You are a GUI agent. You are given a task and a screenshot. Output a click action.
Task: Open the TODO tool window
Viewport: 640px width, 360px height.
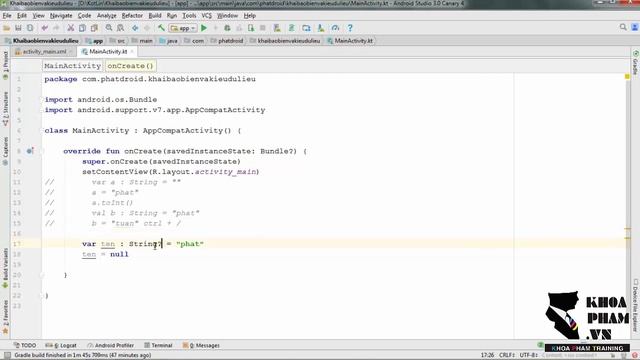point(24,345)
